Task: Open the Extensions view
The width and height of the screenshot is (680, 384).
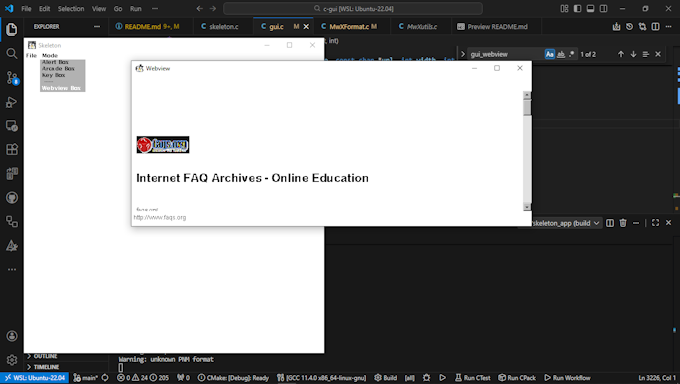Action: 12,150
